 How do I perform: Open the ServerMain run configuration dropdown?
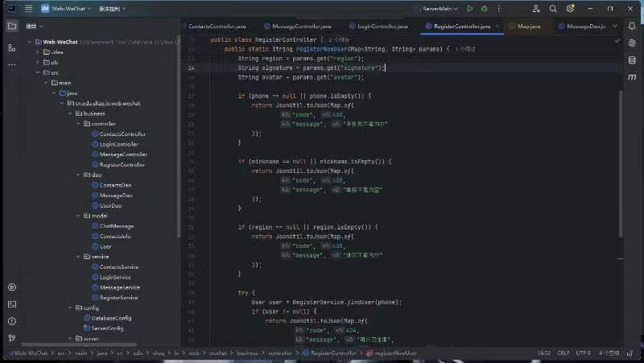[439, 9]
